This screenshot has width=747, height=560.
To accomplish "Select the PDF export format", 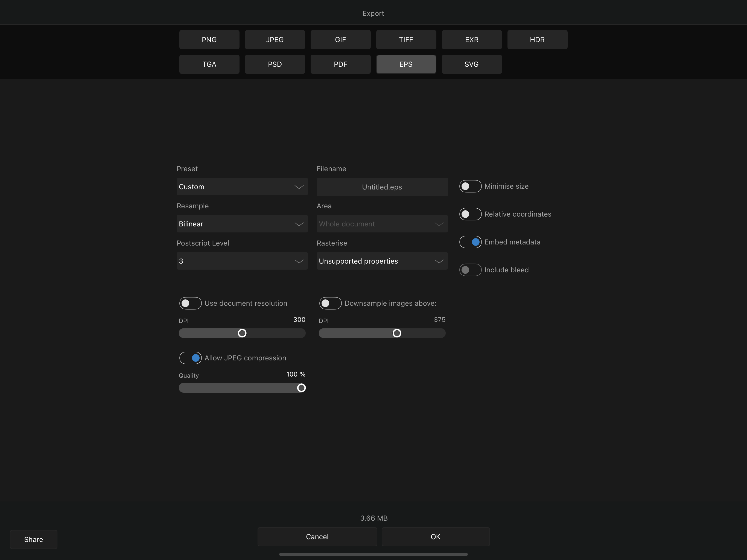I will (340, 64).
